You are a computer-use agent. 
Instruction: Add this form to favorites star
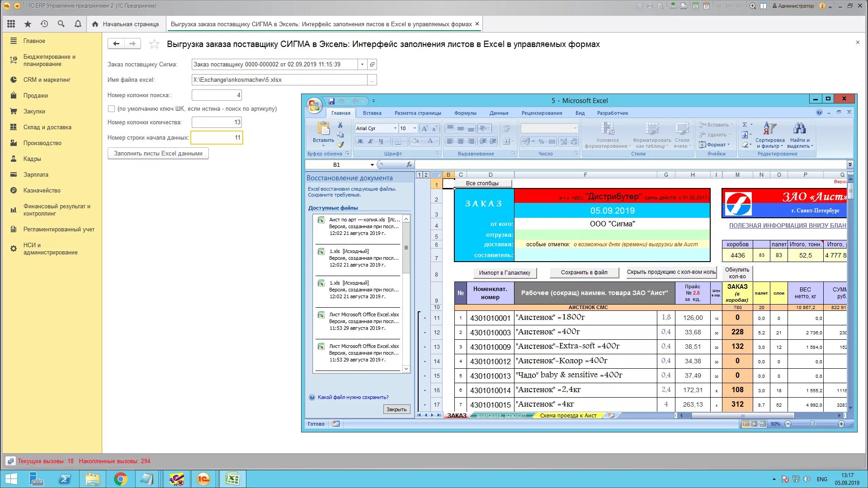tap(154, 44)
